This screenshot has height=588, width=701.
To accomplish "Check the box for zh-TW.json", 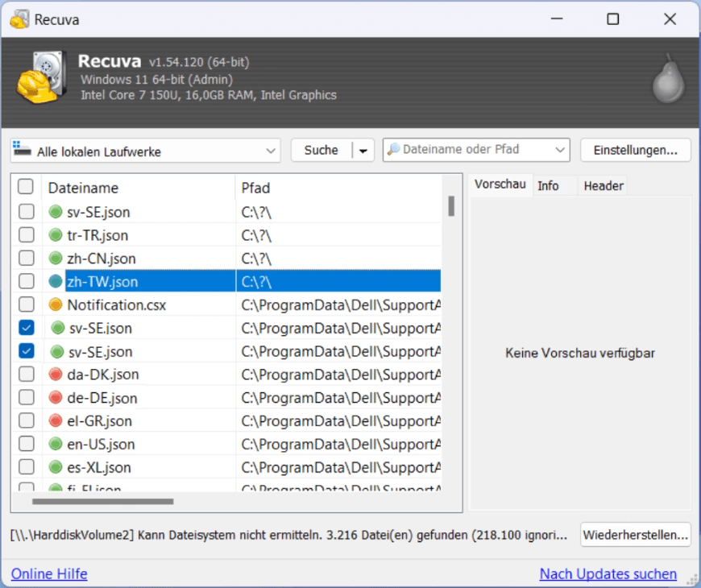I will coord(27,281).
